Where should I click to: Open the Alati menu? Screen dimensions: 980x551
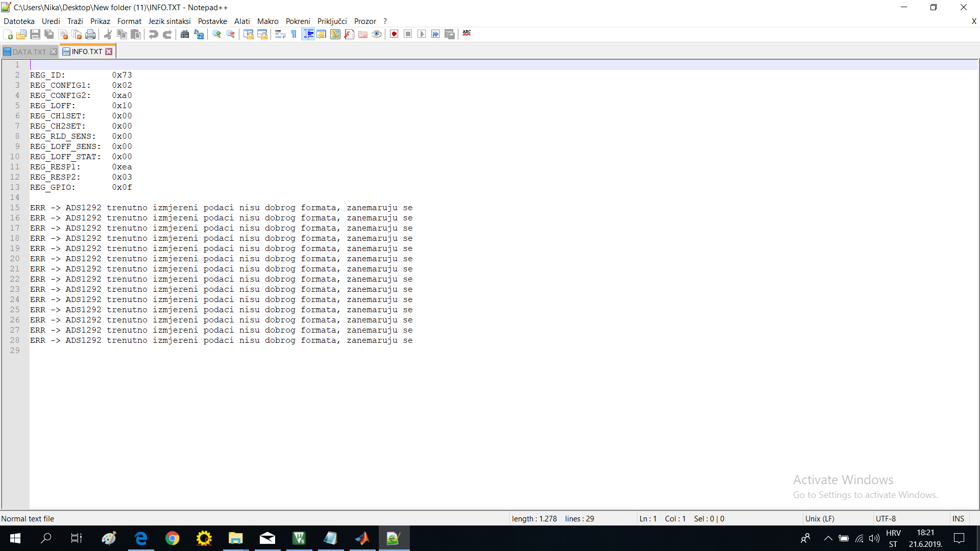[242, 21]
